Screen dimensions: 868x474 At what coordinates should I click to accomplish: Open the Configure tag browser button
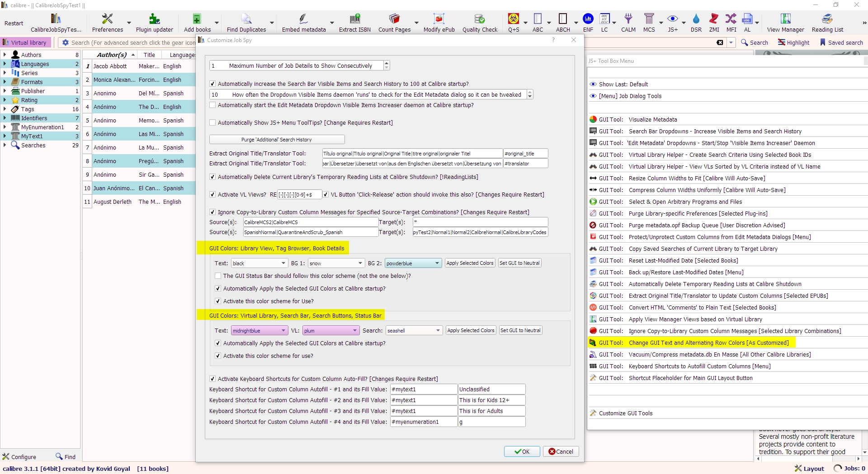point(19,457)
